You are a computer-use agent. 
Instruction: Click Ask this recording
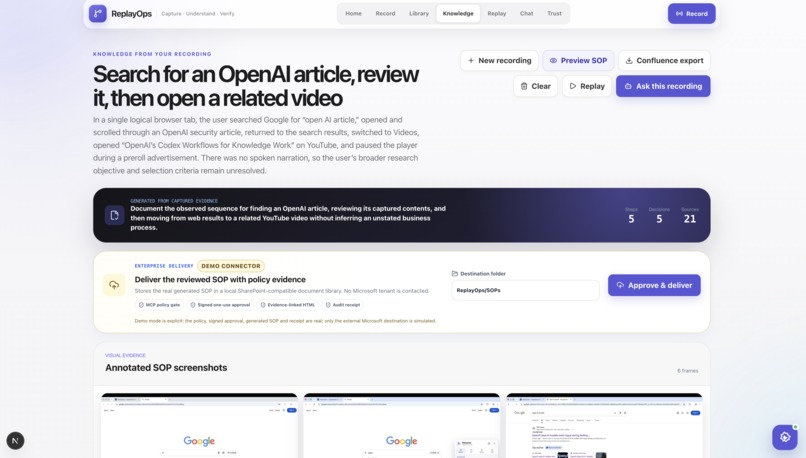click(x=663, y=86)
